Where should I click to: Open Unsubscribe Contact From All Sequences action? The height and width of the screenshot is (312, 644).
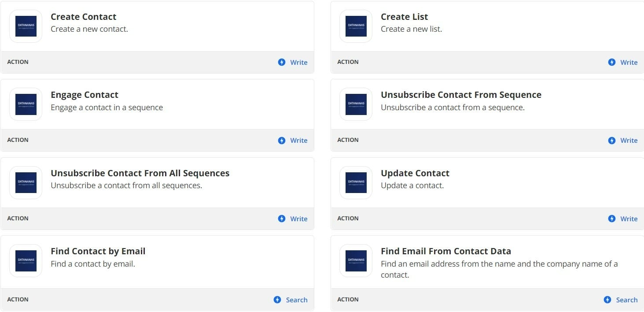(x=140, y=173)
